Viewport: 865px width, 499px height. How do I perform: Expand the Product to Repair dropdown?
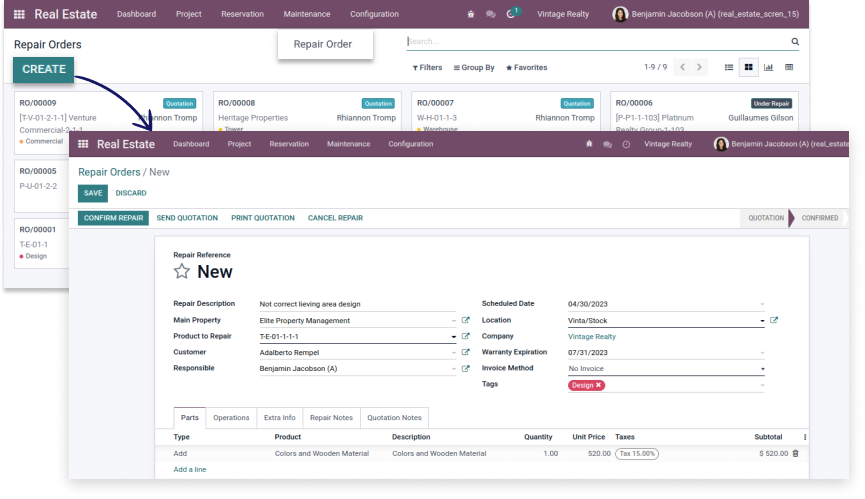pos(453,337)
